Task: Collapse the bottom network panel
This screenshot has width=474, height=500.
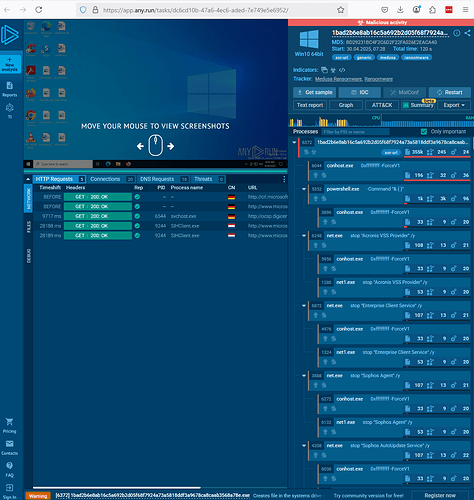Action: coord(28,179)
